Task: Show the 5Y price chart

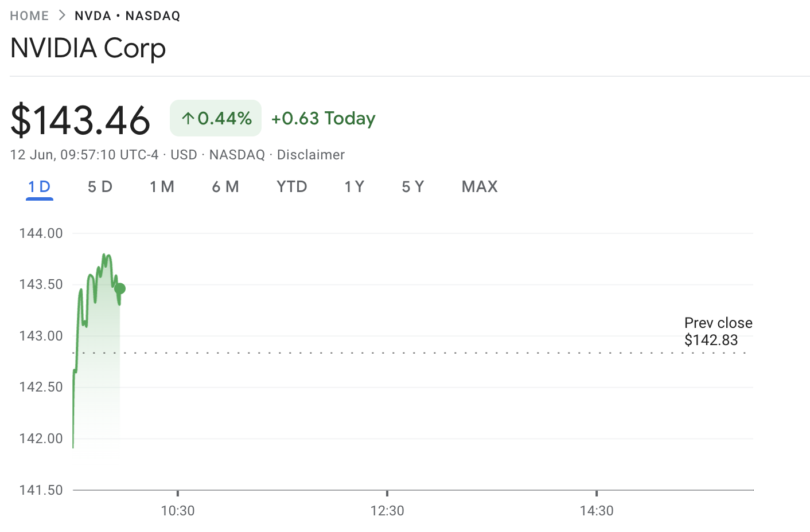Action: coord(412,187)
